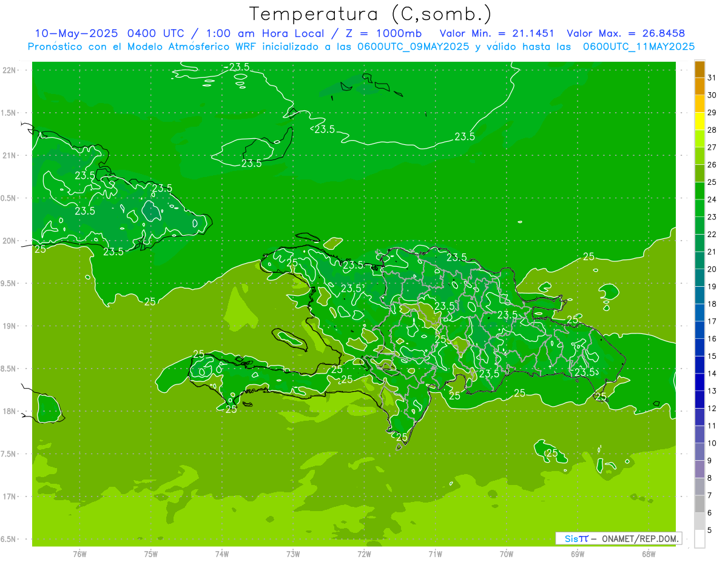728x562 pixels.
Task: Click the '70W' longitude label
Action: click(x=507, y=554)
